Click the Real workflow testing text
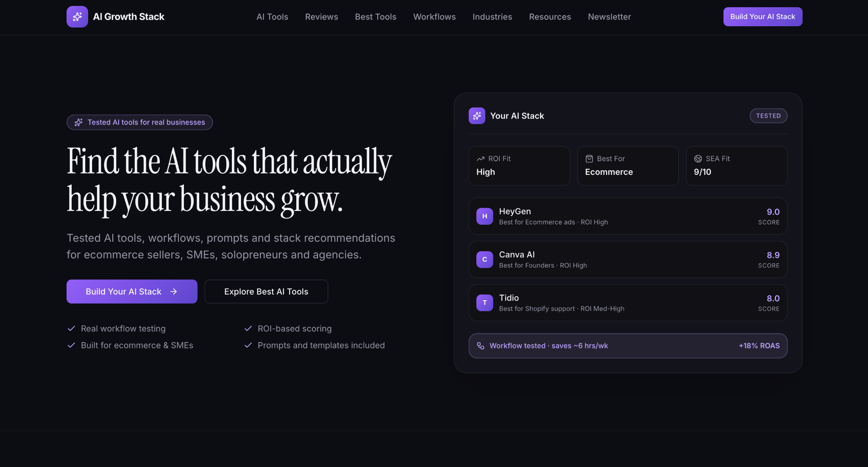This screenshot has height=467, width=868. [x=123, y=329]
